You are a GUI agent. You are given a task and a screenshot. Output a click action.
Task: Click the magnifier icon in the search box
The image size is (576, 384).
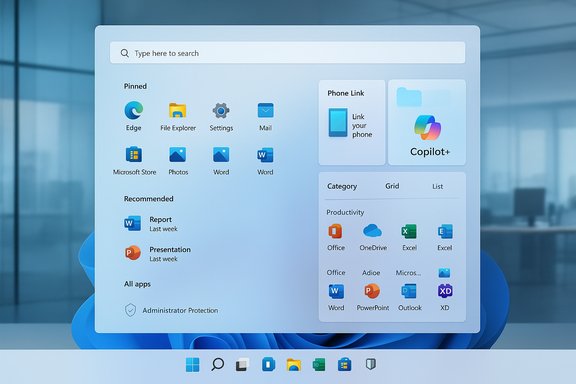(125, 53)
